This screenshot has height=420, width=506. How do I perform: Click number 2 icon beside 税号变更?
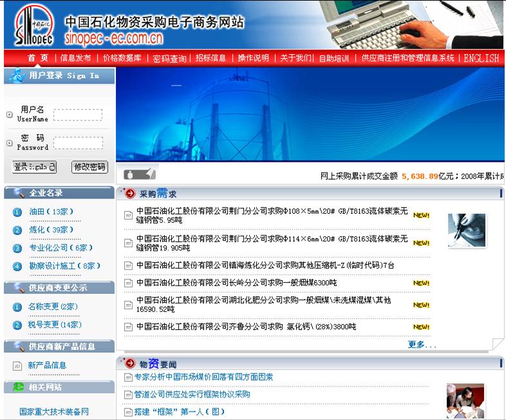coord(17,325)
